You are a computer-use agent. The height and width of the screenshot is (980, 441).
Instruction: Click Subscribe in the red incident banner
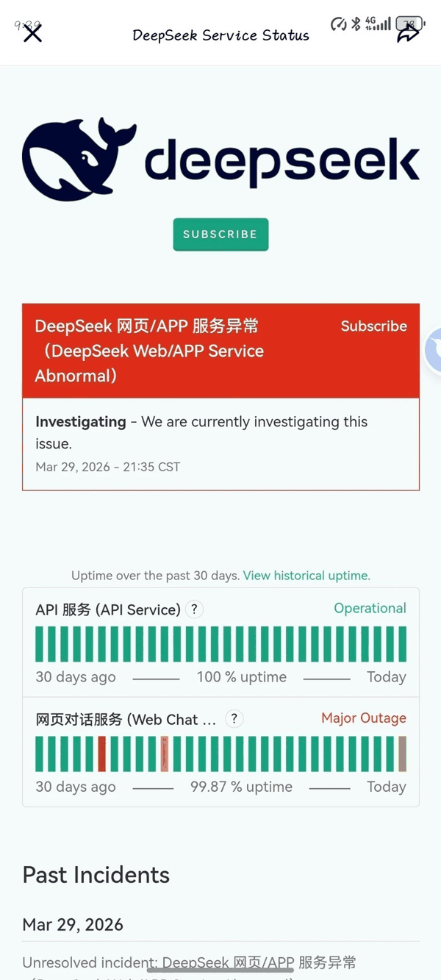click(x=373, y=326)
